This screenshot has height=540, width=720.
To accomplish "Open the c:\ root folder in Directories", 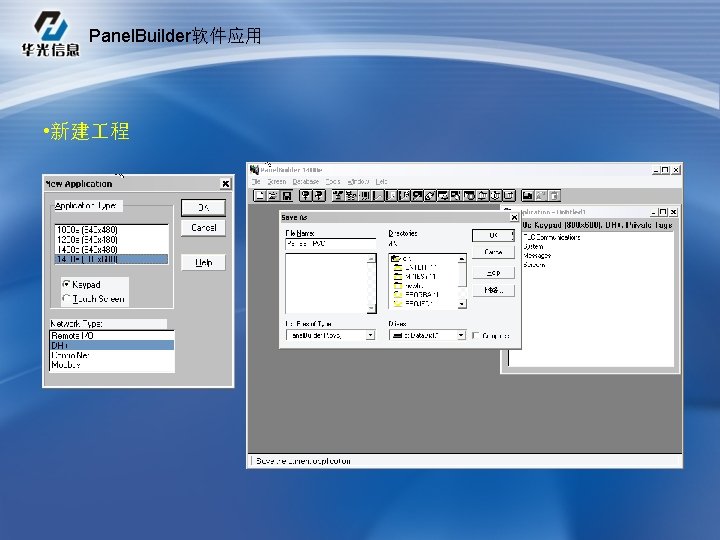I will click(402, 259).
